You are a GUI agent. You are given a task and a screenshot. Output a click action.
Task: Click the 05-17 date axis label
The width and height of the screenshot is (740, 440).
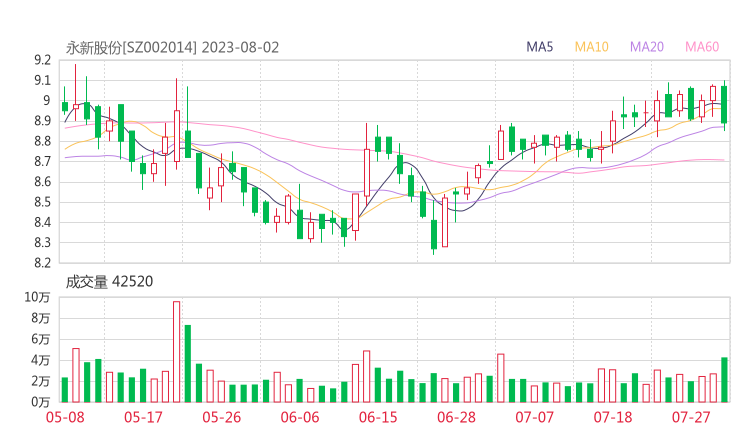[143, 417]
